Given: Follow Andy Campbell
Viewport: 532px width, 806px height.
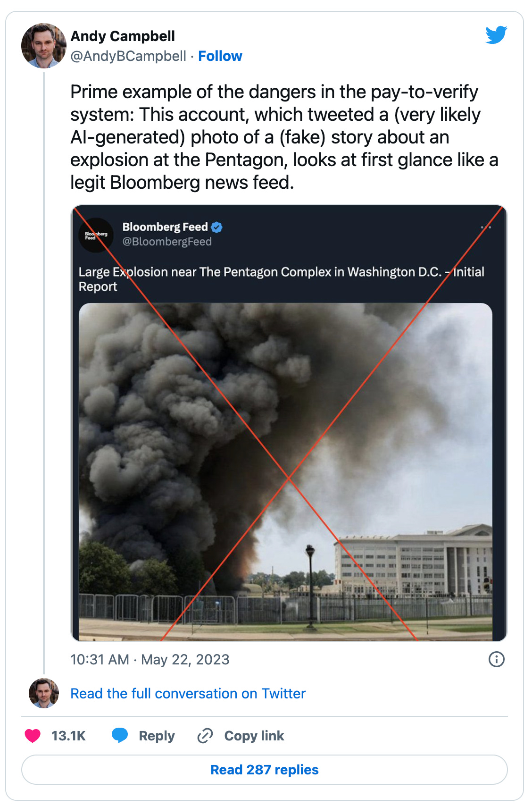Looking at the screenshot, I should click(220, 56).
